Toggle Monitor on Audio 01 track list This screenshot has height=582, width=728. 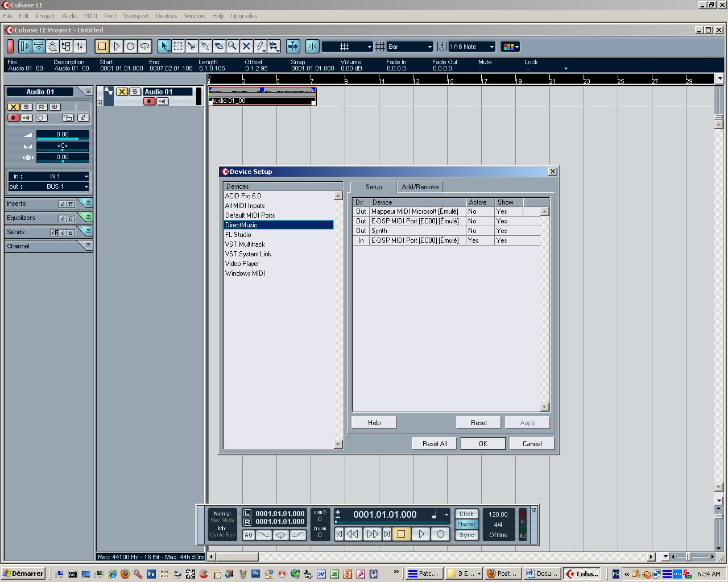pyautogui.click(x=163, y=101)
